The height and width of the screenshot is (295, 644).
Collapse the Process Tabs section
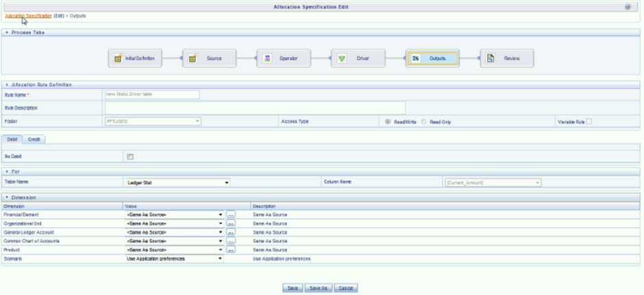[7, 32]
